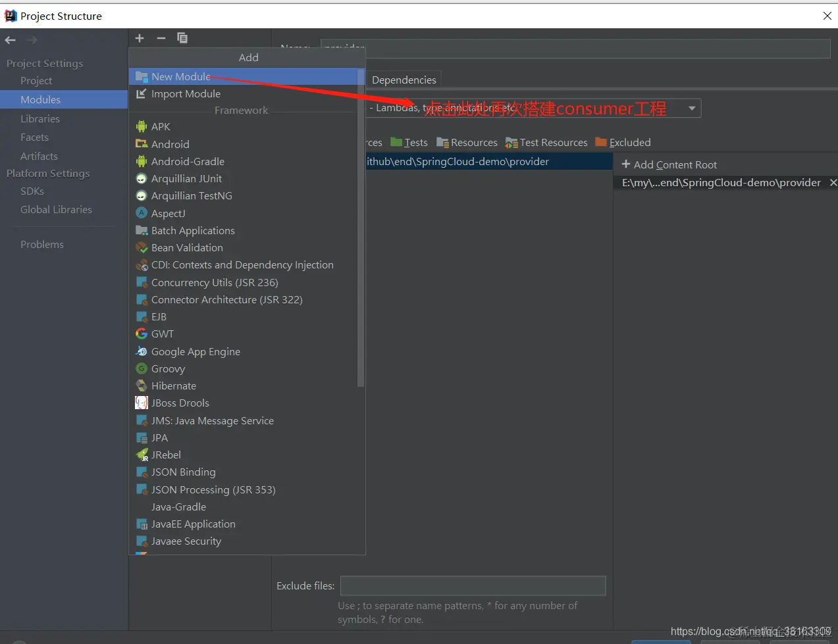Switch to the Dependencies tab
Image resolution: width=838 pixels, height=644 pixels.
[404, 80]
